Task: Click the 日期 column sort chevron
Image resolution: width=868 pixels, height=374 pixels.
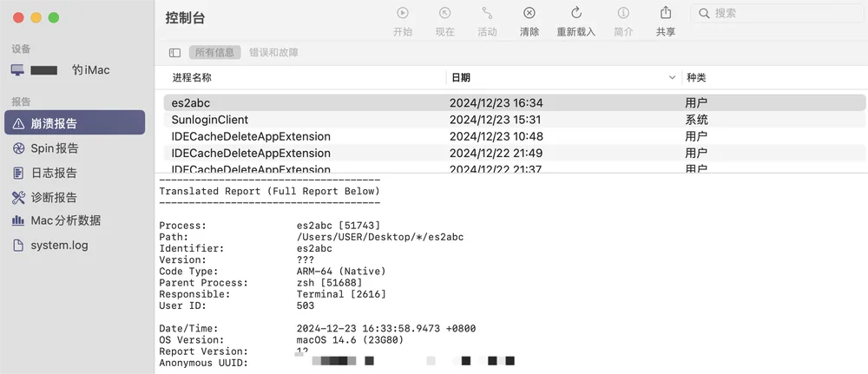Action: pos(672,78)
